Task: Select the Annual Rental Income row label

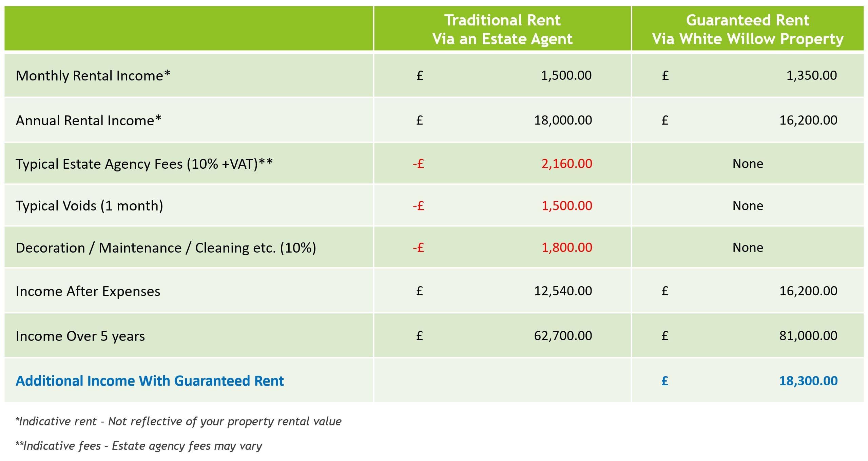Action: 89,121
